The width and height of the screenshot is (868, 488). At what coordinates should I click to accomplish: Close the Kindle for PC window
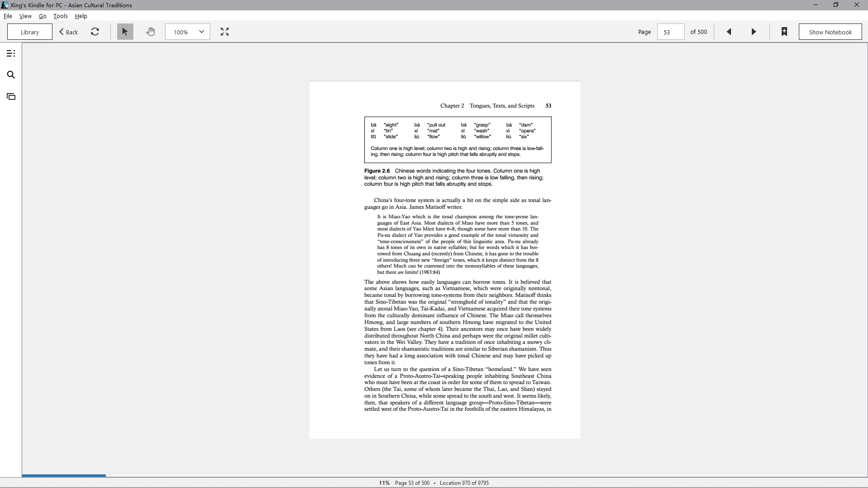(x=857, y=5)
